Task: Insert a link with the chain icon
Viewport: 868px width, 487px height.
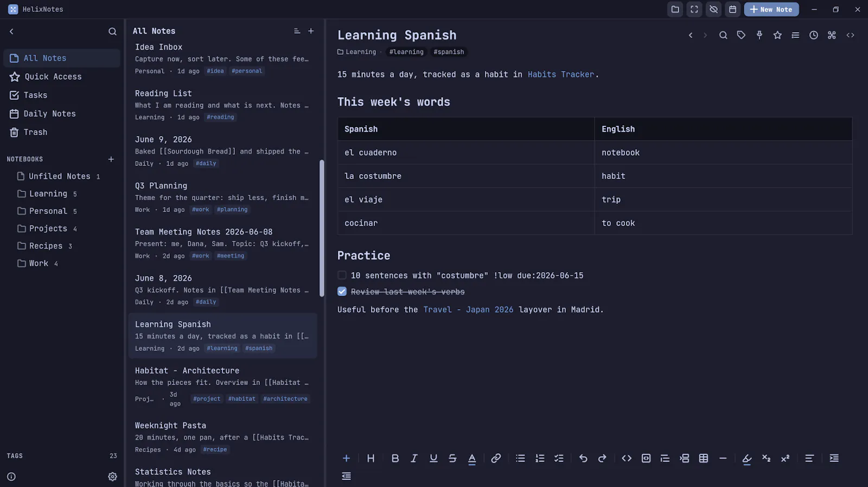Action: (x=496, y=458)
